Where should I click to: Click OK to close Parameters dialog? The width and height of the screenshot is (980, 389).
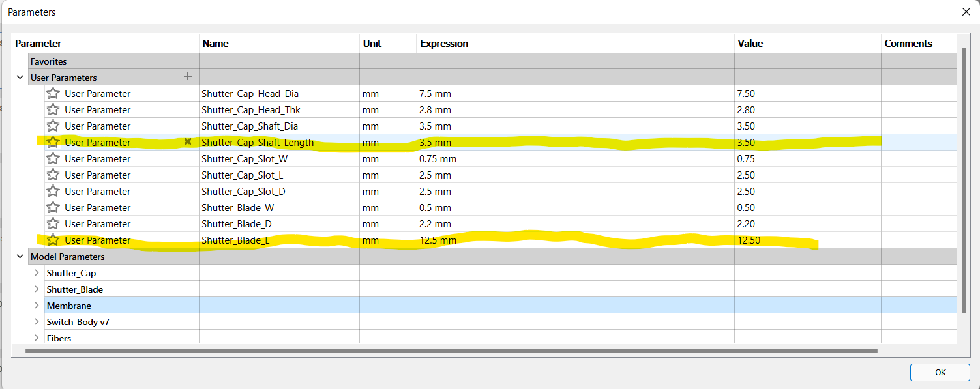(940, 372)
